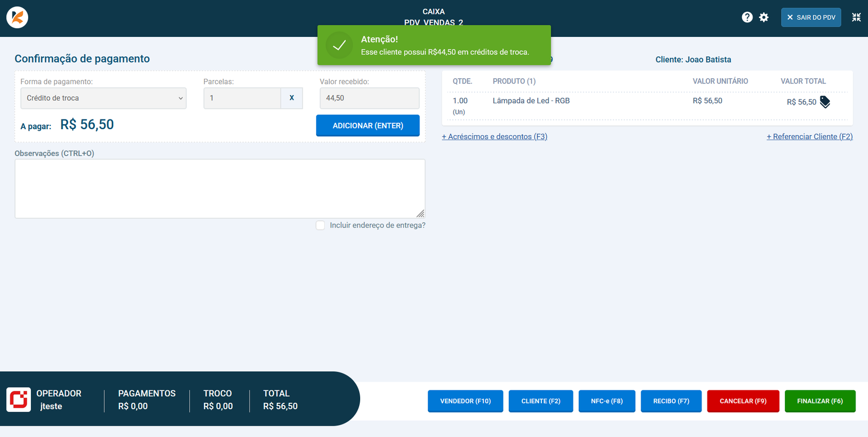Open the Forma de pagamento dropdown
Image resolution: width=868 pixels, height=437 pixels.
click(x=103, y=98)
